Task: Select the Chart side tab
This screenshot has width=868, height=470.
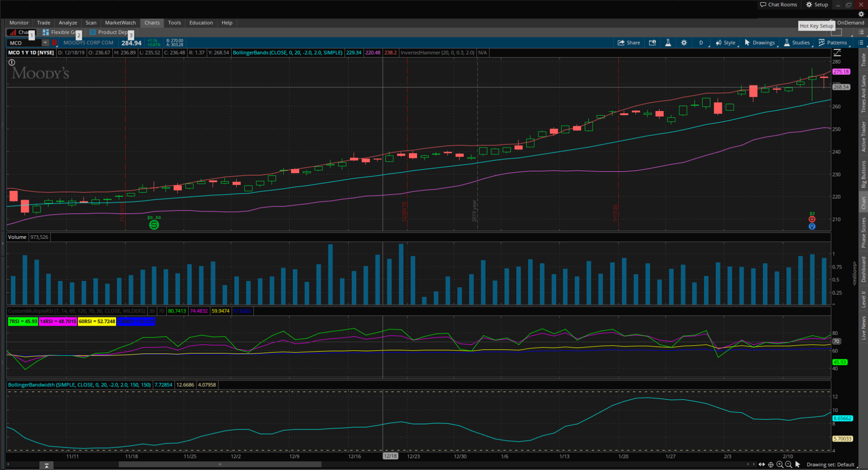Action: click(x=863, y=203)
